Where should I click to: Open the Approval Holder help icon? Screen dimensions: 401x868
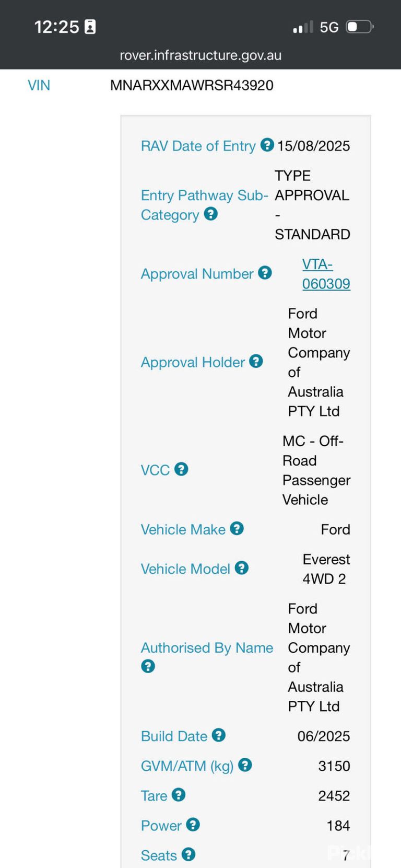click(x=256, y=361)
